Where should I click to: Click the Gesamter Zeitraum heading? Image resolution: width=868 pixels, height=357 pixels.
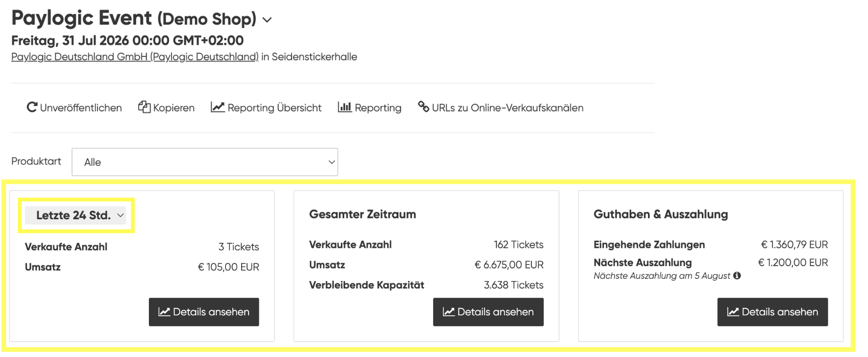coord(362,214)
